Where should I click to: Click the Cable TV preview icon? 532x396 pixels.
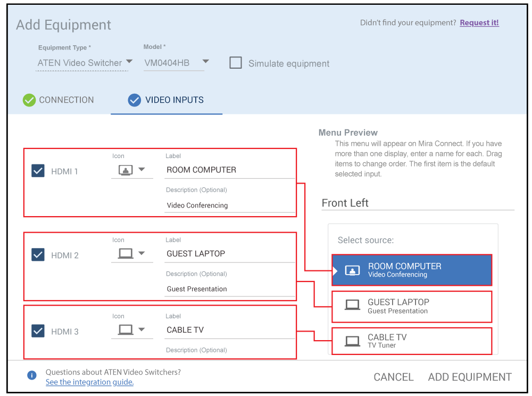pyautogui.click(x=352, y=341)
